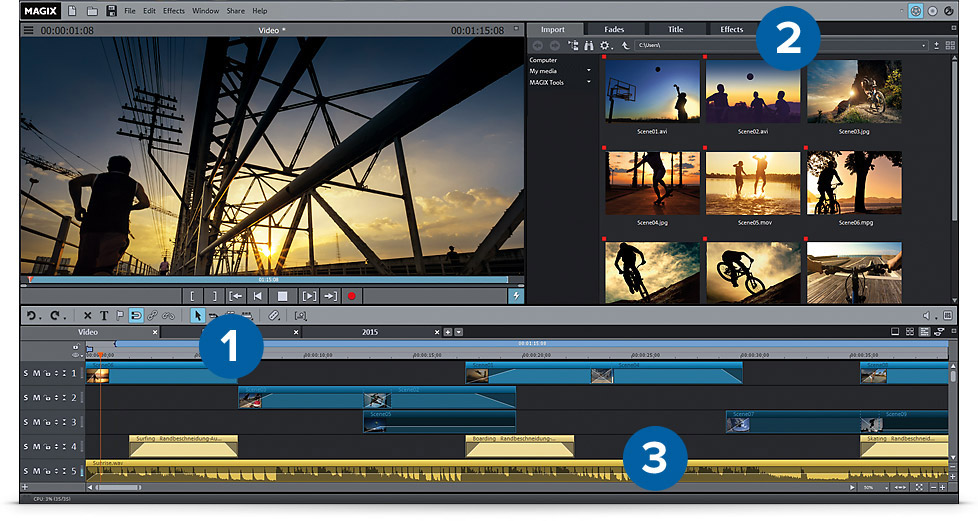Toggle the folder tree view icon
This screenshot has height=521, width=978.
coord(573,45)
